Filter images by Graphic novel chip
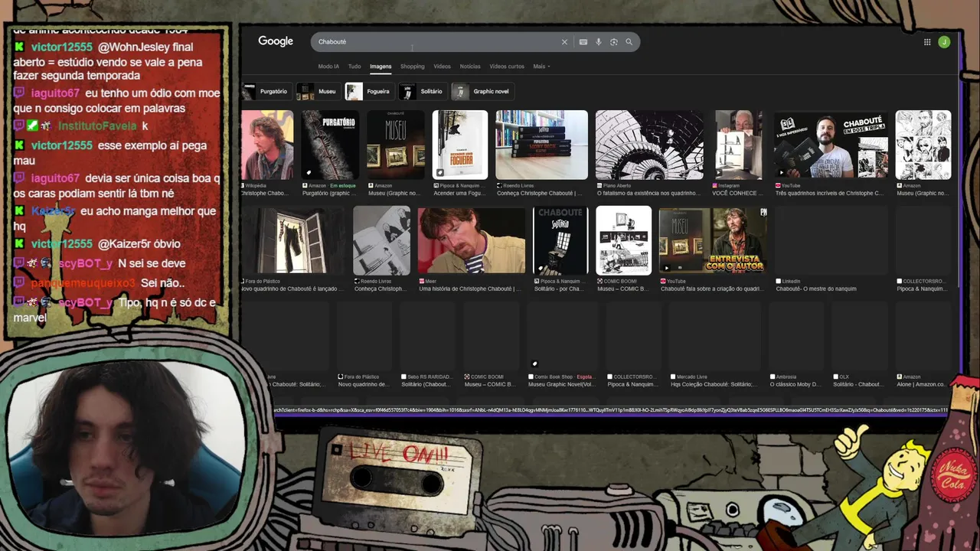980x551 pixels. click(482, 92)
